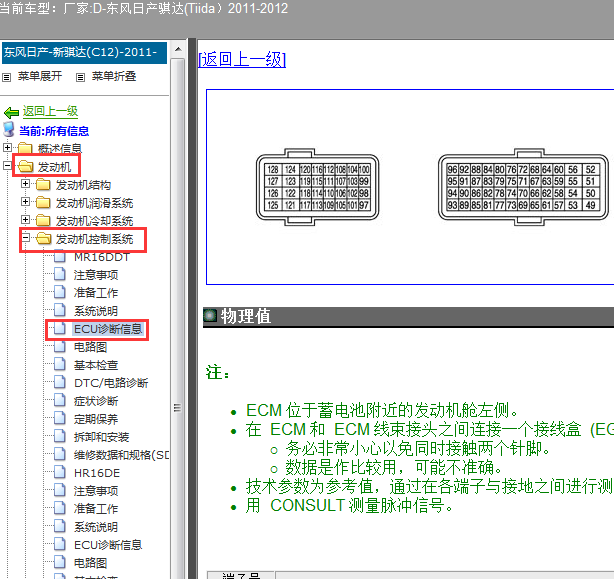Select 当前:所有信息 entry
The height and width of the screenshot is (579, 614).
[54, 131]
